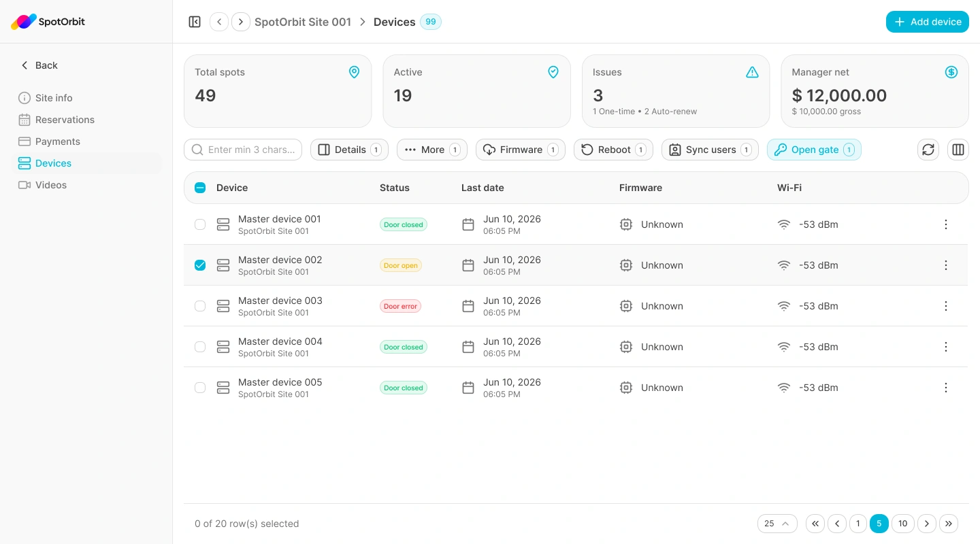Jump to the first page of results

coord(815,524)
